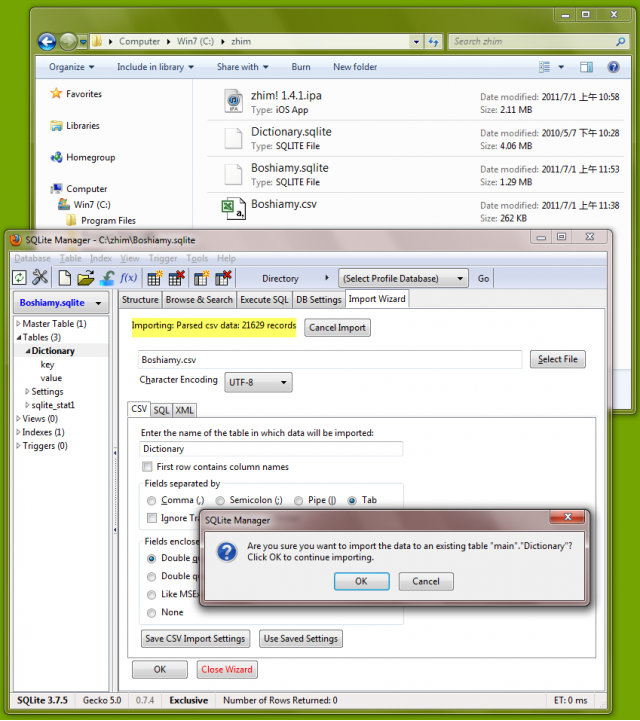Click the Change your view icon in Explorer
The height and width of the screenshot is (721, 640).
[x=545, y=67]
